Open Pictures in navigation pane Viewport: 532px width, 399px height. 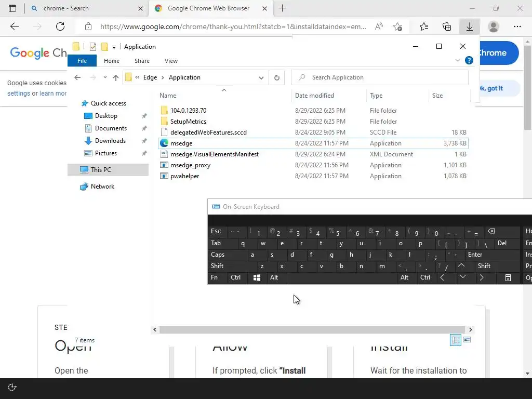coord(106,153)
